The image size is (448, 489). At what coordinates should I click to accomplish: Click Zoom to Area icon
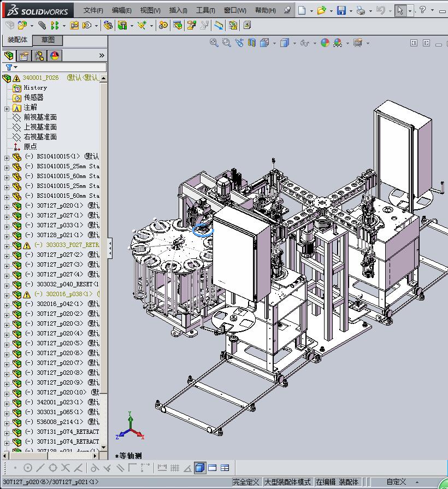[227, 43]
